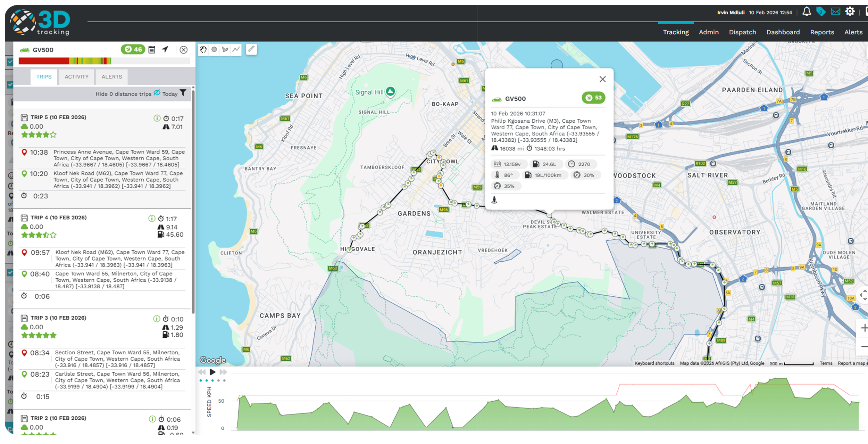This screenshot has height=444, width=868.
Task: Select the polygon draw map tool
Action: coord(225,50)
